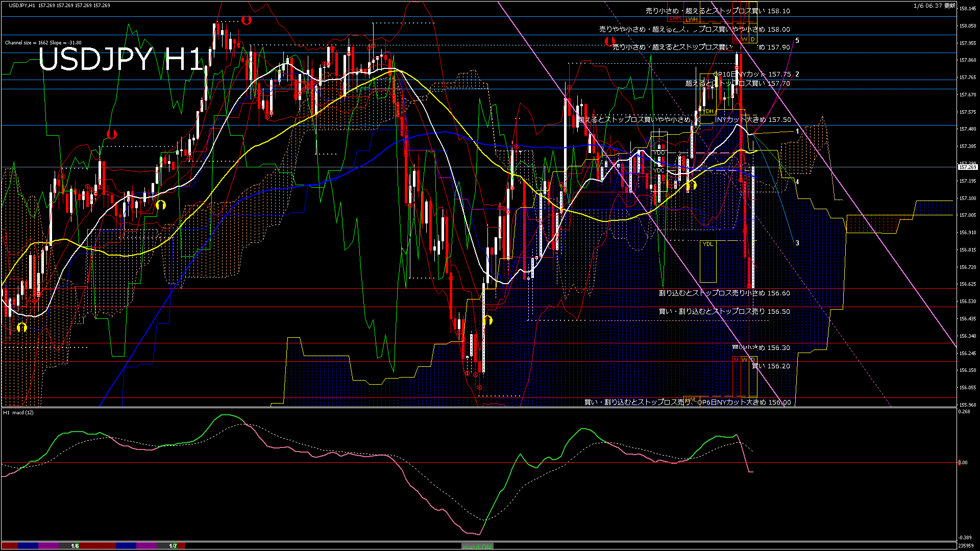Viewport: 980px width, 551px height.
Task: Click forecast path number 4
Action: [x=797, y=182]
